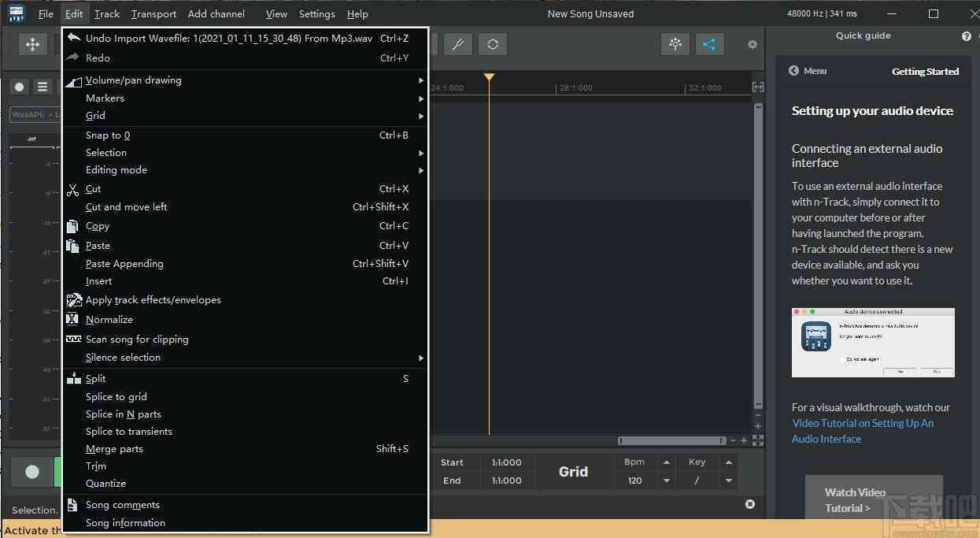This screenshot has width=980, height=538.
Task: Click the Volume/pan drawing ramp icon
Action: (74, 81)
